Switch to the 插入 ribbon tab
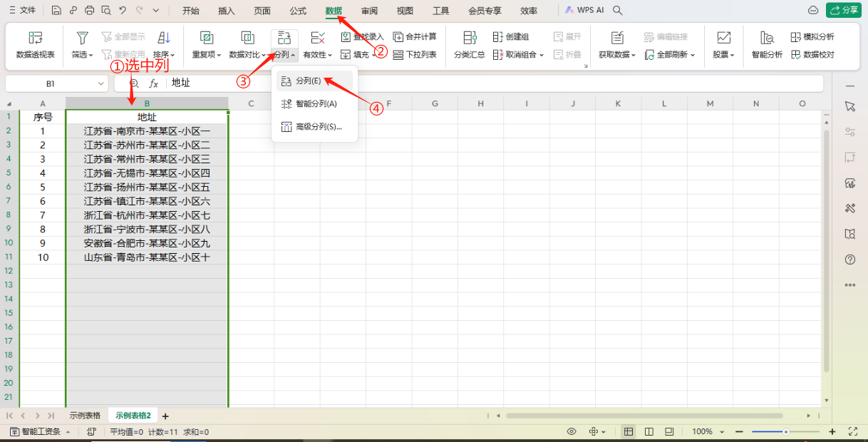The height and width of the screenshot is (442, 868). 227,11
